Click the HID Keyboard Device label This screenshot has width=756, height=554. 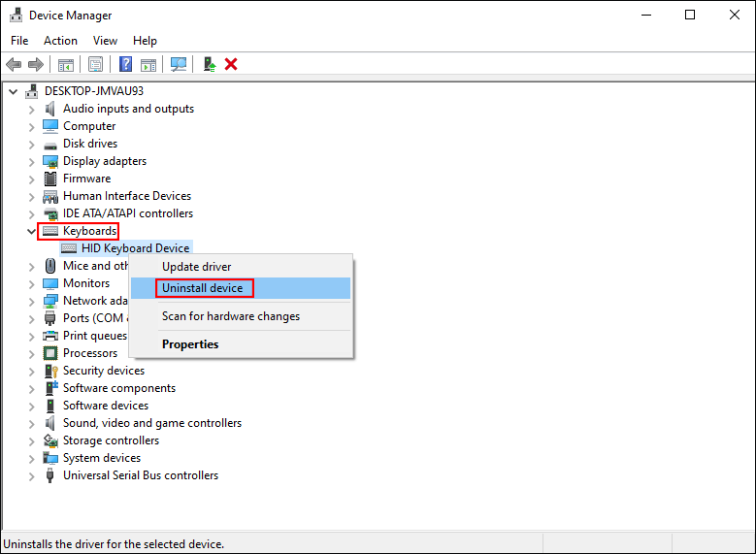pos(136,248)
